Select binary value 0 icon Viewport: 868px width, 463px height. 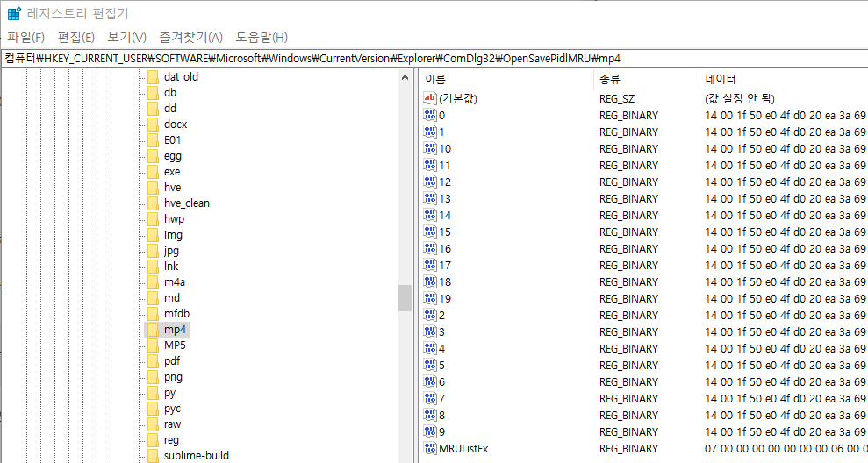tap(430, 115)
